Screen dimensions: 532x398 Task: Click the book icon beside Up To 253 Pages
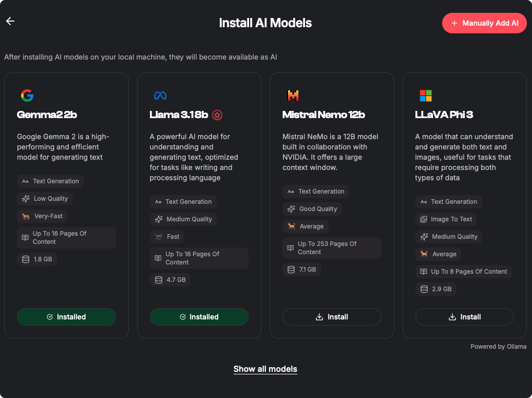(291, 248)
